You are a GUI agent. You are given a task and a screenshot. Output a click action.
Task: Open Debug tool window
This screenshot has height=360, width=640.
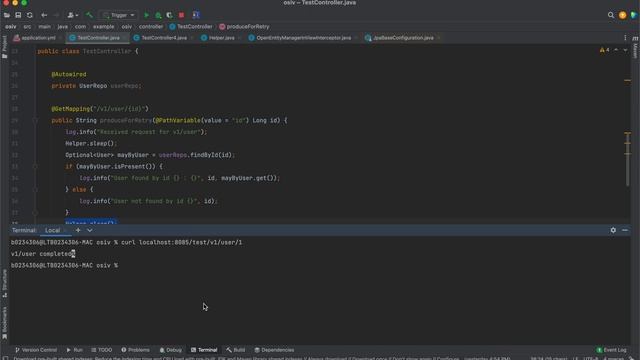click(x=171, y=350)
